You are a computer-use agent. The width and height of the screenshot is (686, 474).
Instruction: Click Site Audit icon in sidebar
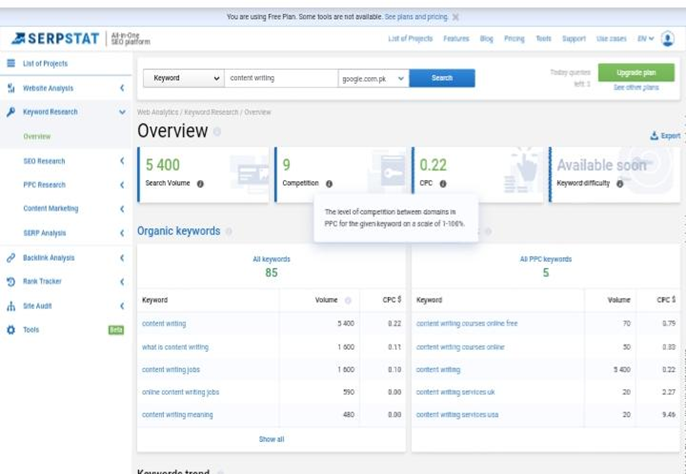11,306
